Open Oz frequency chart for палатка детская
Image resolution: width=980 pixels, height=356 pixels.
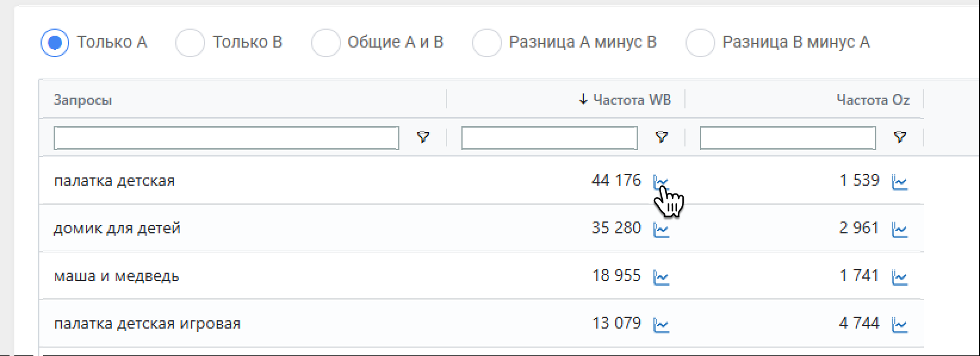point(899,182)
